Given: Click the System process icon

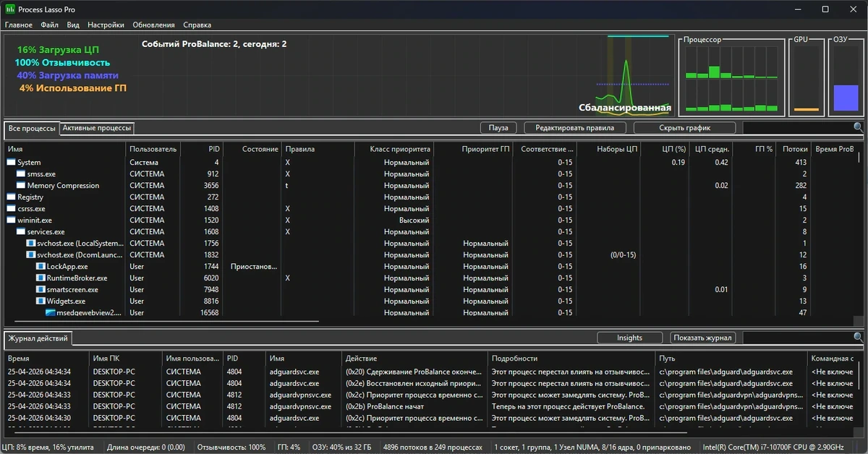Looking at the screenshot, I should pos(11,163).
